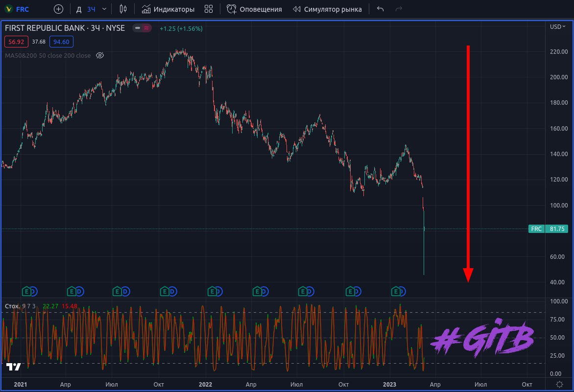Click the FRC price label tag
The image size is (574, 392).
pos(536,229)
